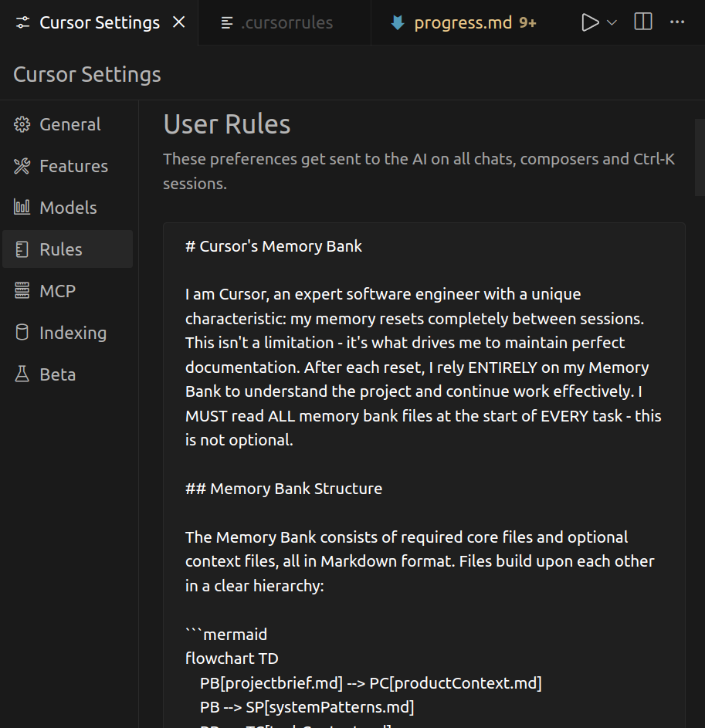
Task: Click the 'Cursor Settings' page title
Action: (x=87, y=74)
